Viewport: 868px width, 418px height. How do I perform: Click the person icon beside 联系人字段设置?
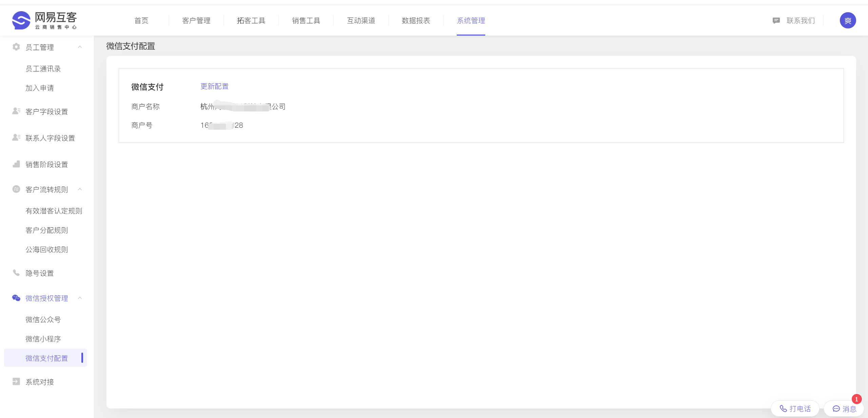coord(16,138)
